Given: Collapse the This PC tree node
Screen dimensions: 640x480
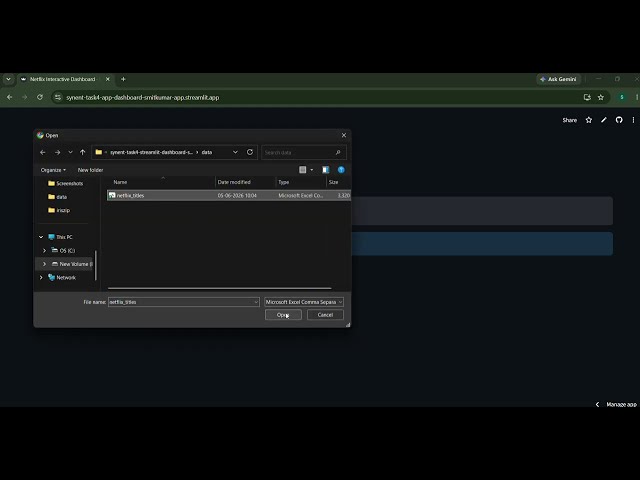Looking at the screenshot, I should pyautogui.click(x=41, y=237).
